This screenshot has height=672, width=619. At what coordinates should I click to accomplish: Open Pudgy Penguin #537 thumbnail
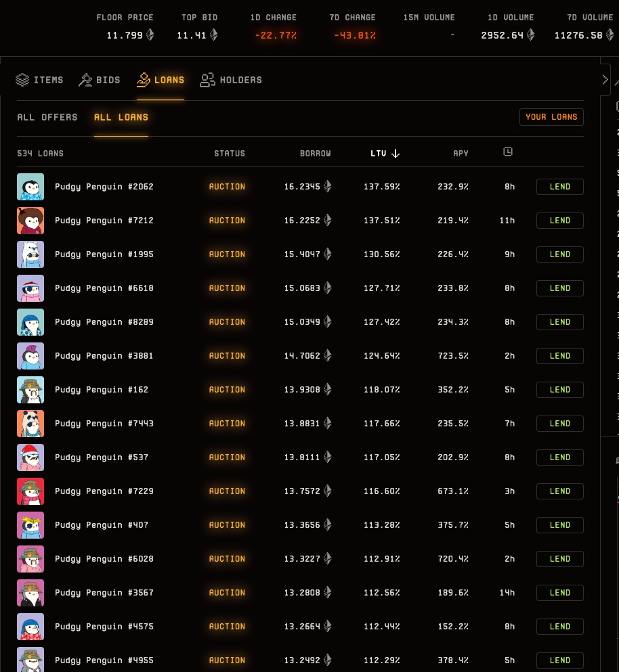click(30, 457)
